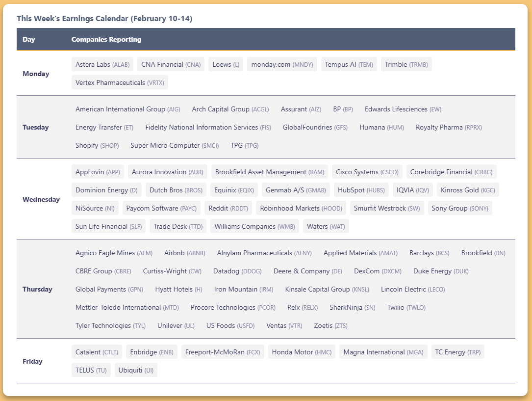
Task: Select Brookfield (BN) on Thursday
Action: pos(483,253)
